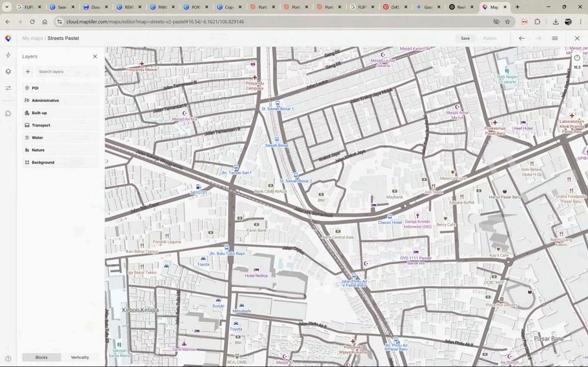Select the Layers stack icon in sidebar
The width and height of the screenshot is (588, 367).
coord(8,72)
